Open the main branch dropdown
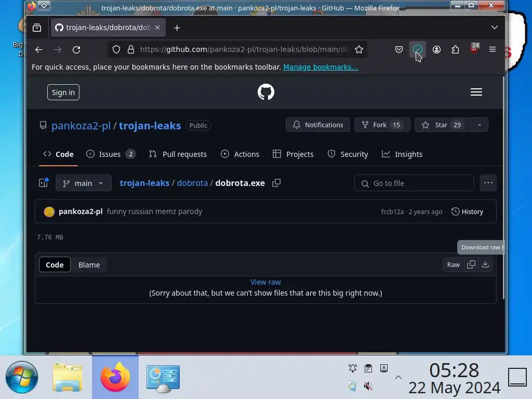532x399 pixels. tap(84, 183)
